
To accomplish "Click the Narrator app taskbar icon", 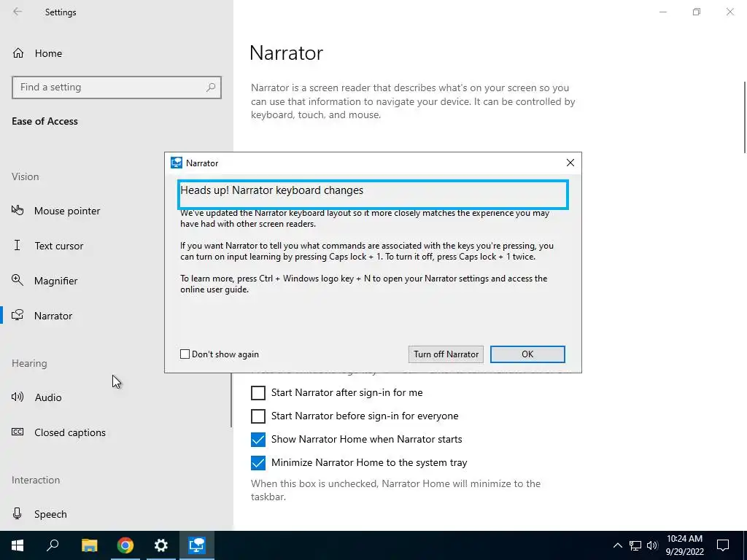I will (x=197, y=545).
